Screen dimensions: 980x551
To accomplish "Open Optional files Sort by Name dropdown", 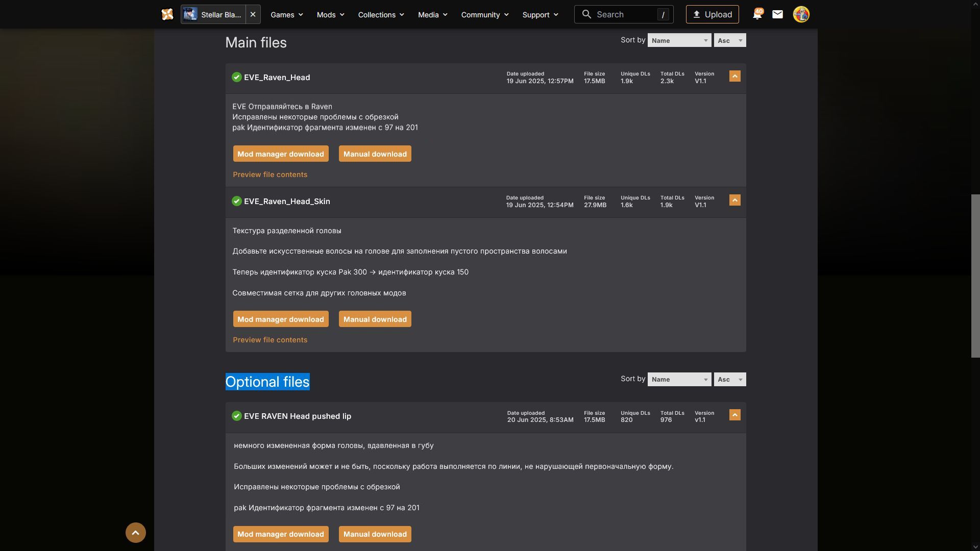I will [x=679, y=379].
